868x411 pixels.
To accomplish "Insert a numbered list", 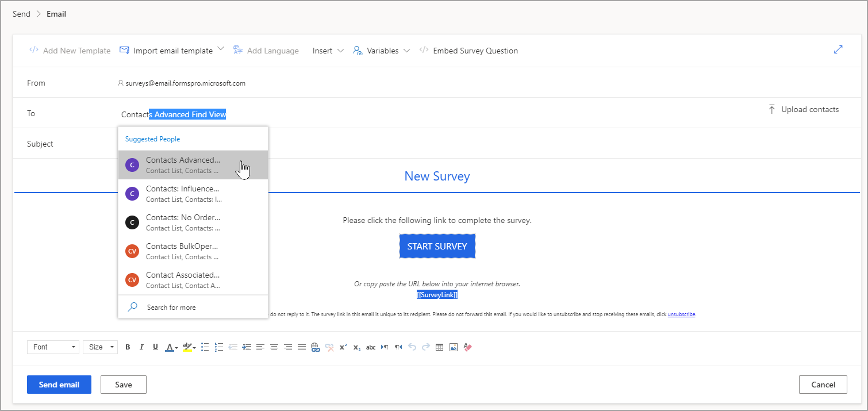I will pyautogui.click(x=218, y=347).
